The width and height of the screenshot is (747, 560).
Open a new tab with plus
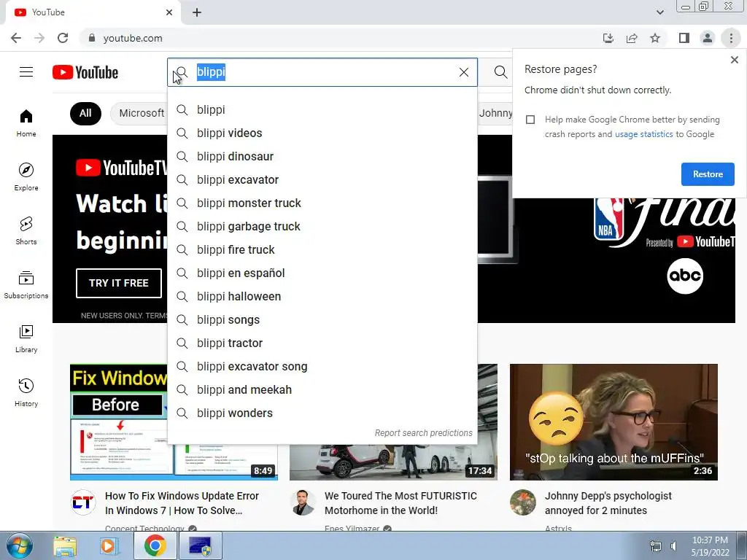tap(197, 12)
